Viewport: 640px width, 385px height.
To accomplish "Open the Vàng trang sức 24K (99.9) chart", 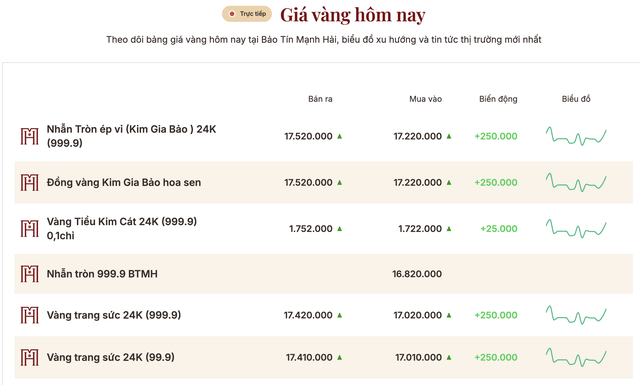I will 576,357.
